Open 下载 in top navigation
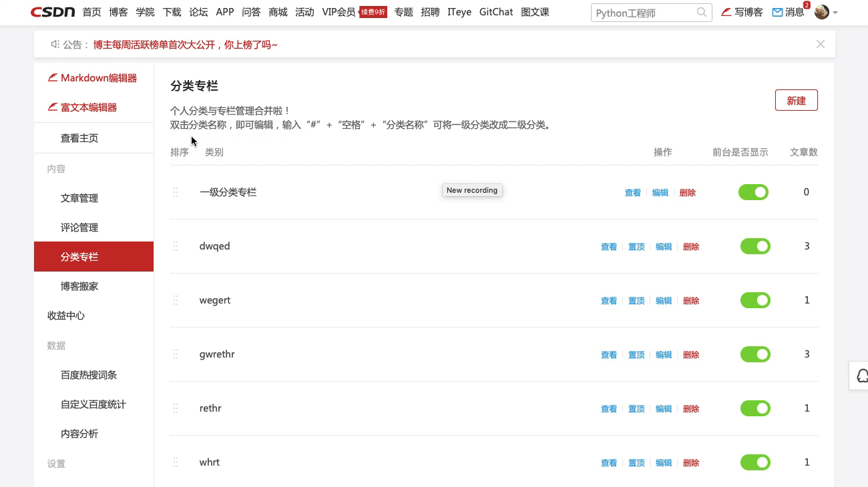The width and height of the screenshot is (868, 487). tap(172, 12)
